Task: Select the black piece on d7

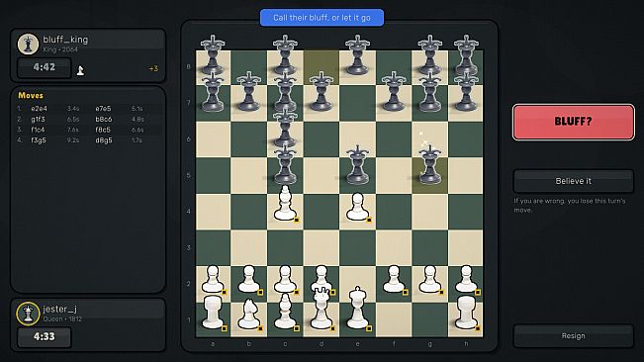Action: 322,93
